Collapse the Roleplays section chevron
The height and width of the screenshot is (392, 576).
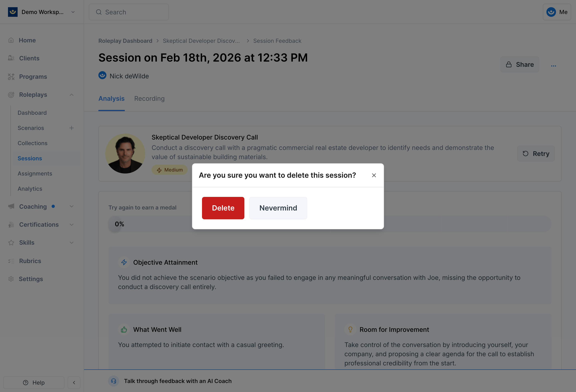click(72, 95)
